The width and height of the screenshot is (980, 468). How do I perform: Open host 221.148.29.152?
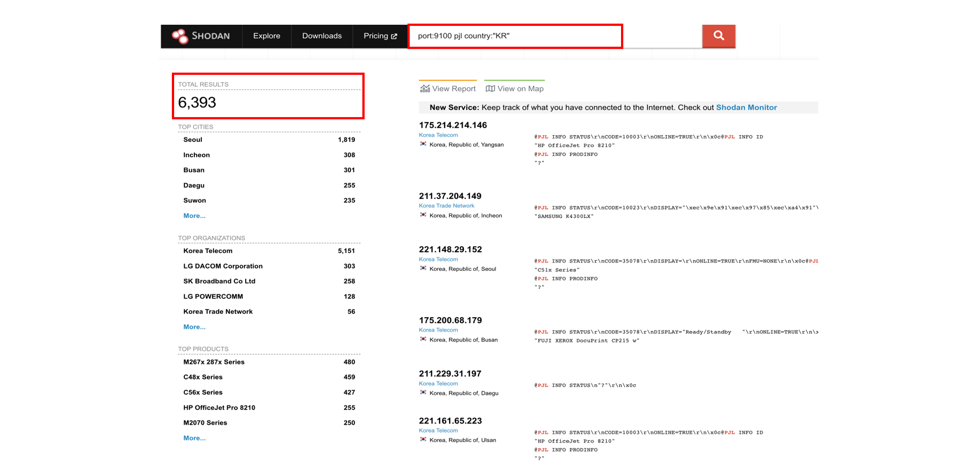(x=450, y=249)
